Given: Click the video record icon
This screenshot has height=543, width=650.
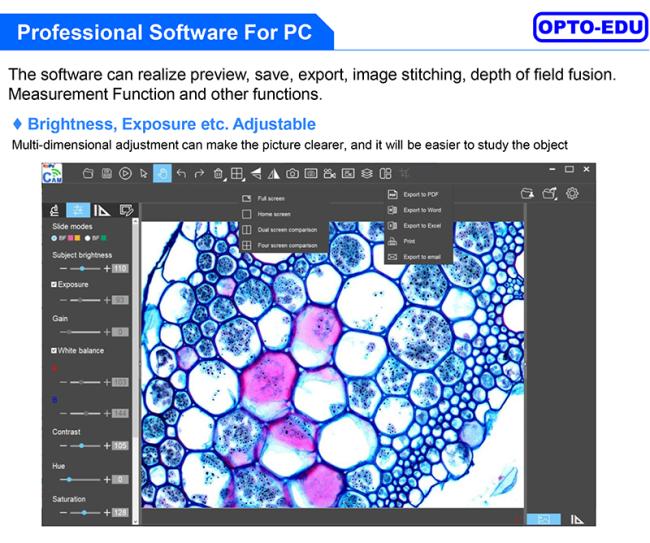Looking at the screenshot, I should tap(329, 173).
